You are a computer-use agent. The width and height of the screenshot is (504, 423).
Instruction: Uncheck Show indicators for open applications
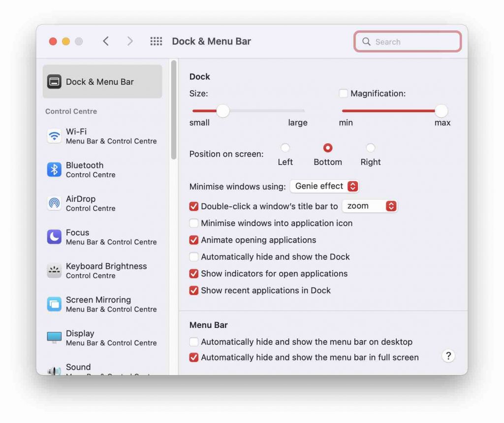(194, 273)
